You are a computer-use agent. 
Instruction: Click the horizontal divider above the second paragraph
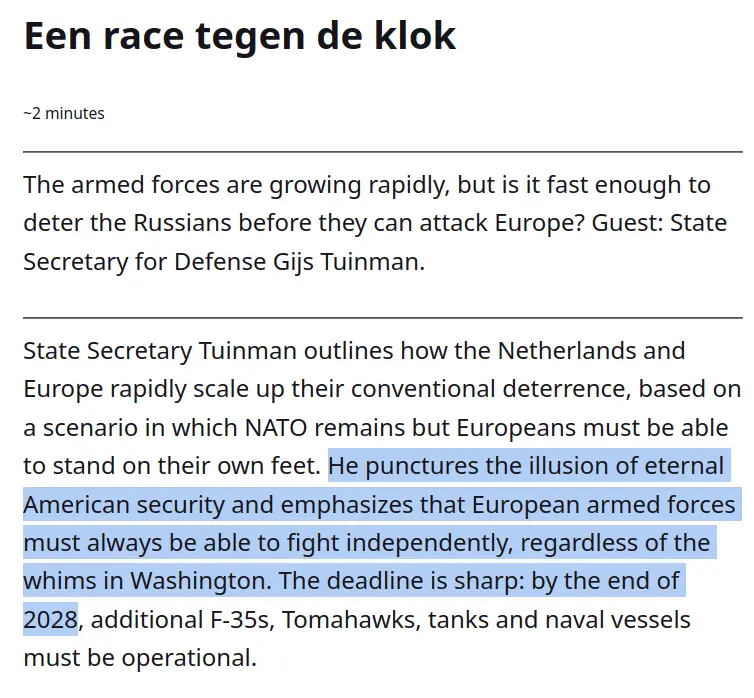pos(382,317)
